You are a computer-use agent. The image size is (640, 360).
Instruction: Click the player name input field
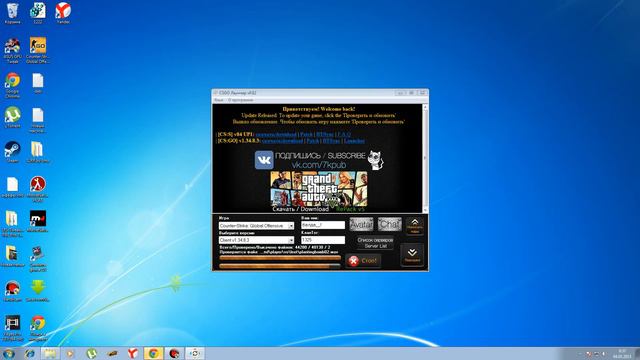323,225
